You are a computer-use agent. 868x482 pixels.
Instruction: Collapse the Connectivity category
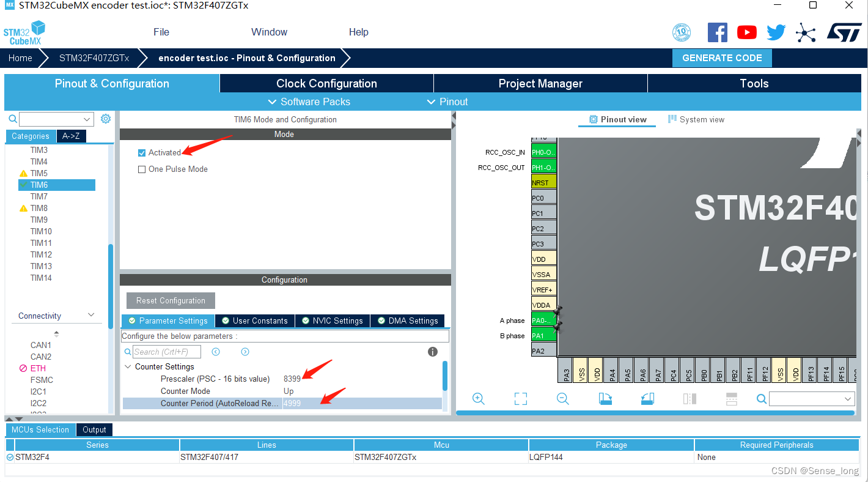(92, 315)
